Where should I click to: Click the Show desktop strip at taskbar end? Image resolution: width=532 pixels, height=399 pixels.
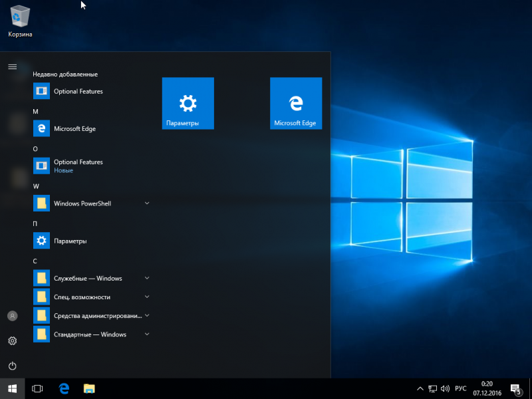[530, 388]
